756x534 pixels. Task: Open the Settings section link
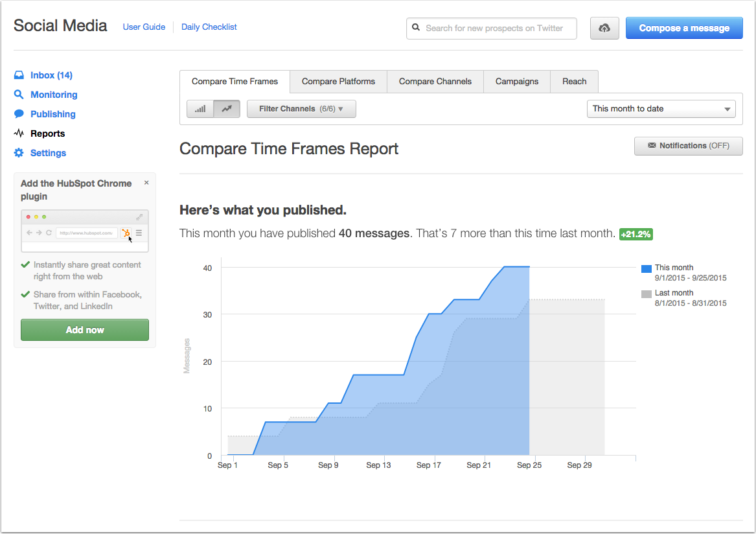[x=48, y=153]
